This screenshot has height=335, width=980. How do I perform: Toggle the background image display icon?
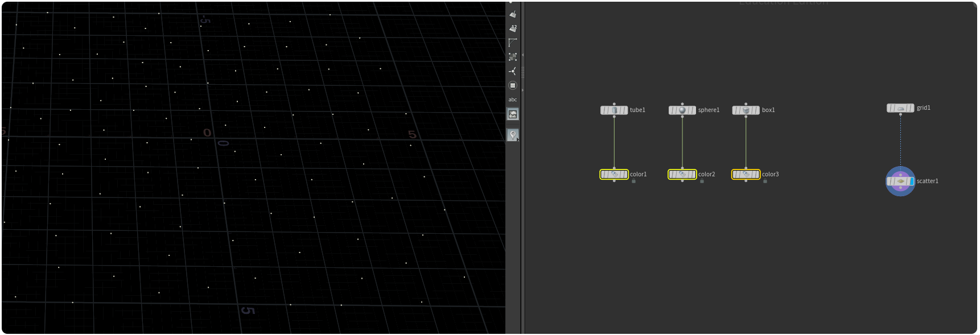[x=513, y=114]
